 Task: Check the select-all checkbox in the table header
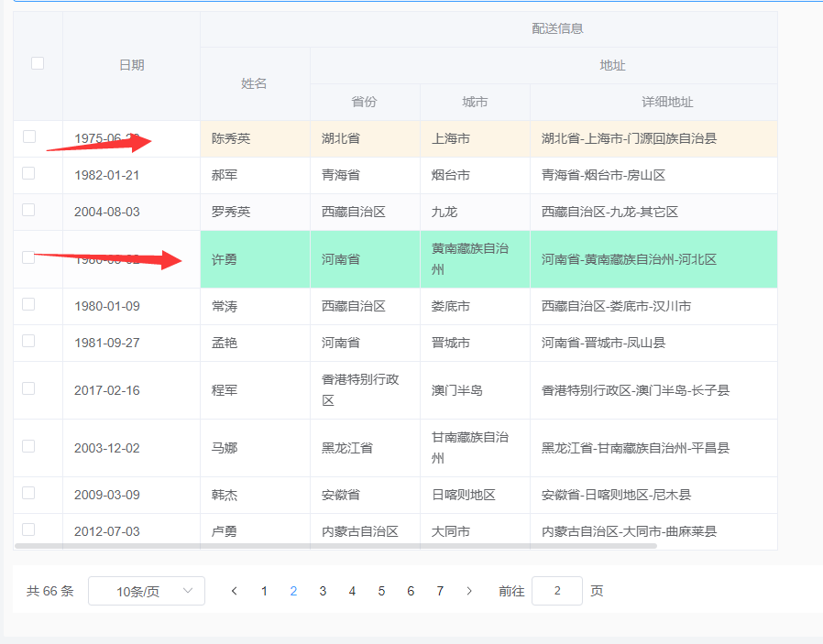[37, 62]
